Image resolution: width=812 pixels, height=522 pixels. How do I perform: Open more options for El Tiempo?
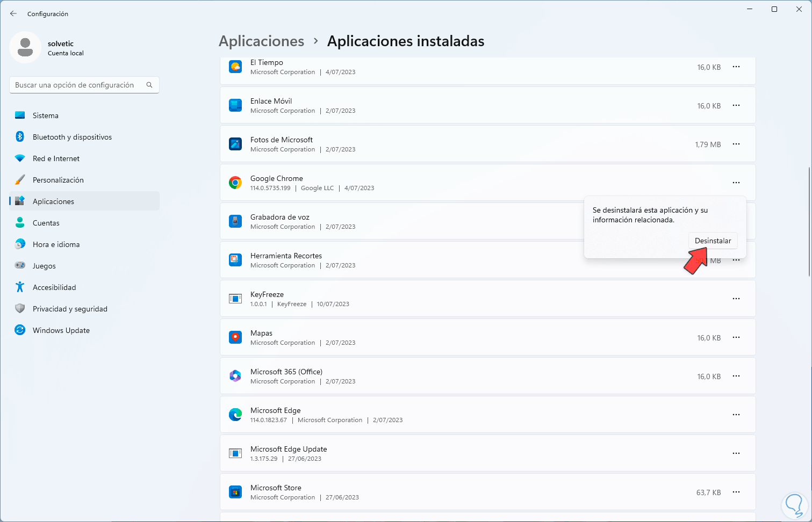pyautogui.click(x=736, y=67)
